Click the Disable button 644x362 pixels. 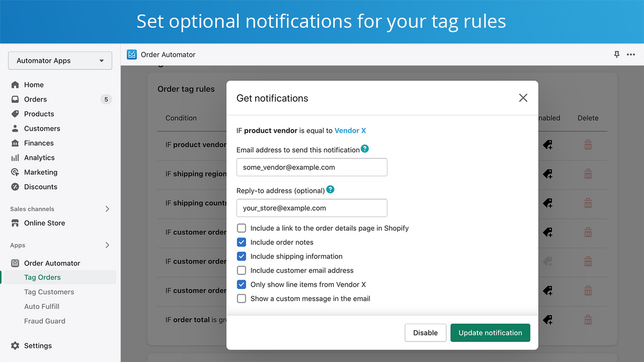point(426,332)
